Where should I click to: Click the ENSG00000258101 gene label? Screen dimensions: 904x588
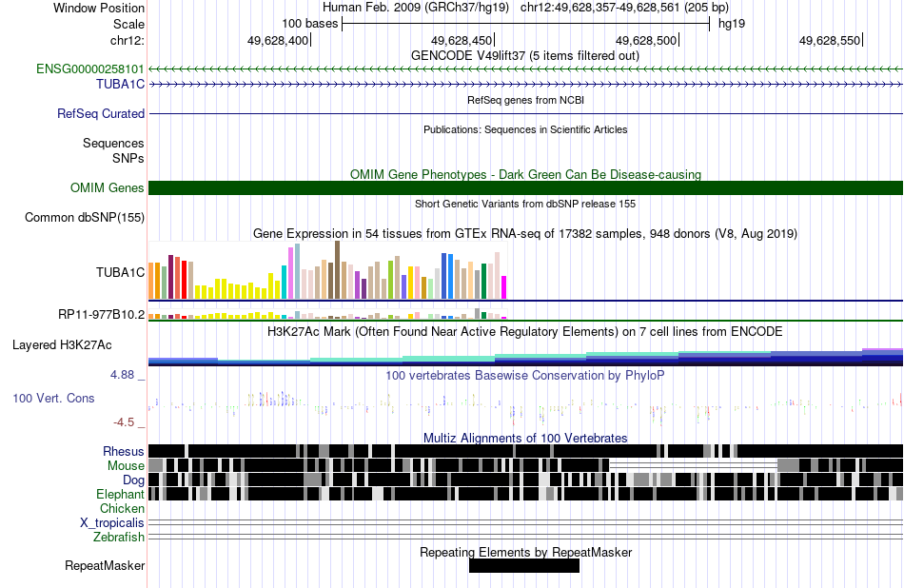coord(90,69)
